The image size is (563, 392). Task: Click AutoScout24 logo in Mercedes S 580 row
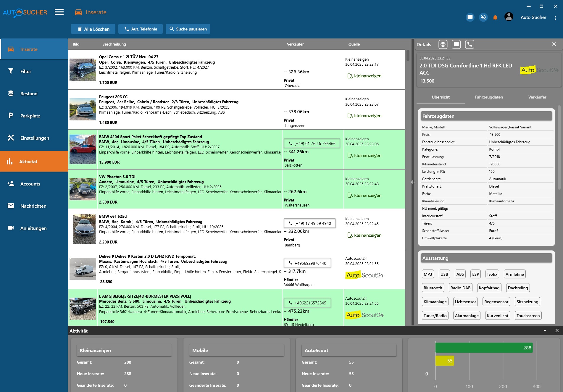[365, 315]
